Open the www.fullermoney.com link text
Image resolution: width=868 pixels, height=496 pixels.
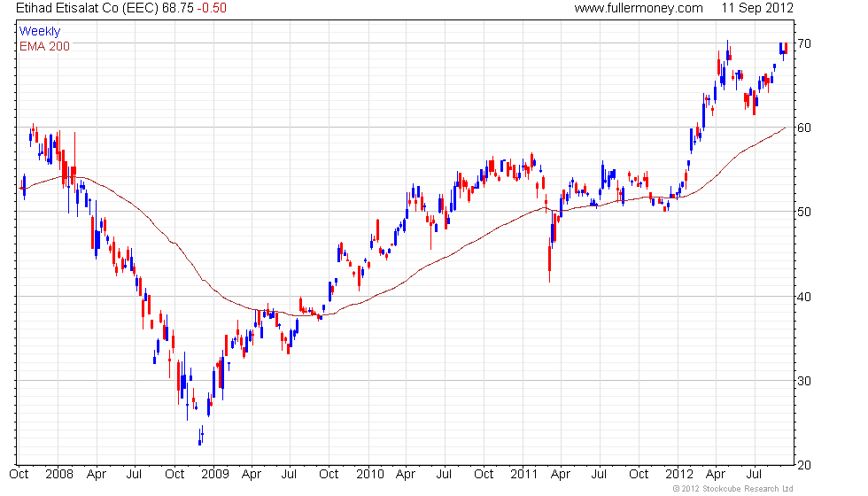[639, 8]
